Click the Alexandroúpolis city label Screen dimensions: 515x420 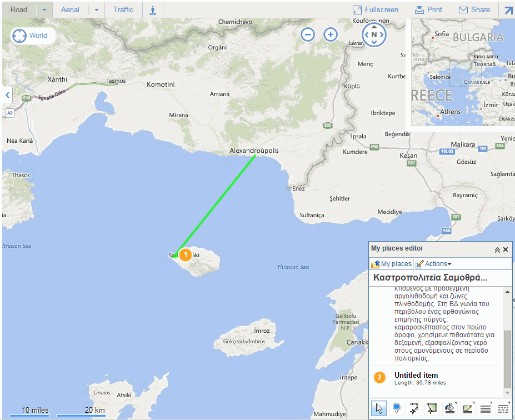click(254, 151)
